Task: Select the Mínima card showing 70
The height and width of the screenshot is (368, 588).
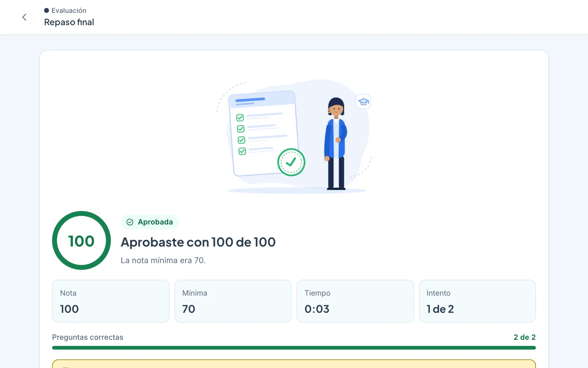Action: click(x=233, y=301)
